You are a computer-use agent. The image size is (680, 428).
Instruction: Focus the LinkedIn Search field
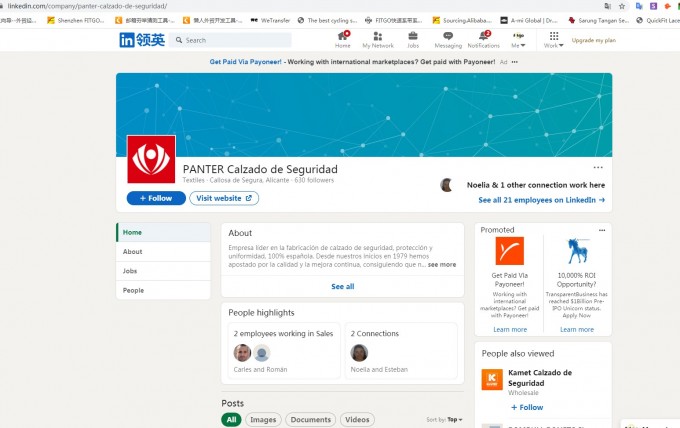(x=230, y=40)
